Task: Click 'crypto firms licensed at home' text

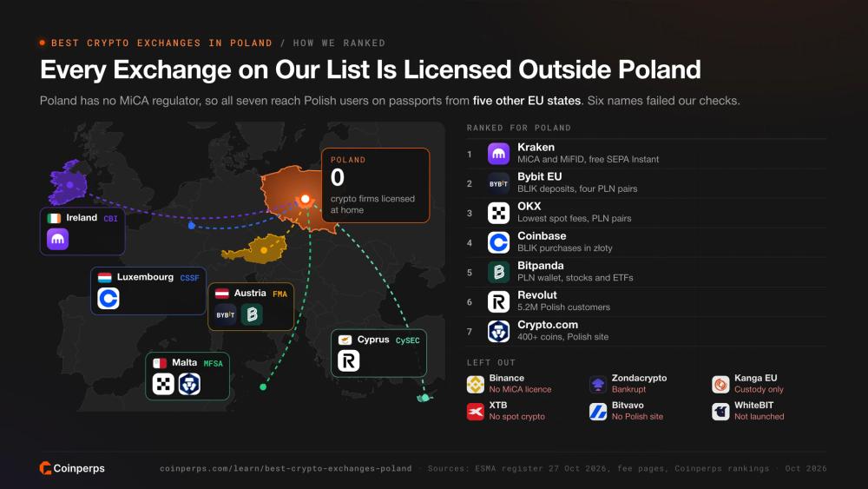Action: tap(372, 204)
